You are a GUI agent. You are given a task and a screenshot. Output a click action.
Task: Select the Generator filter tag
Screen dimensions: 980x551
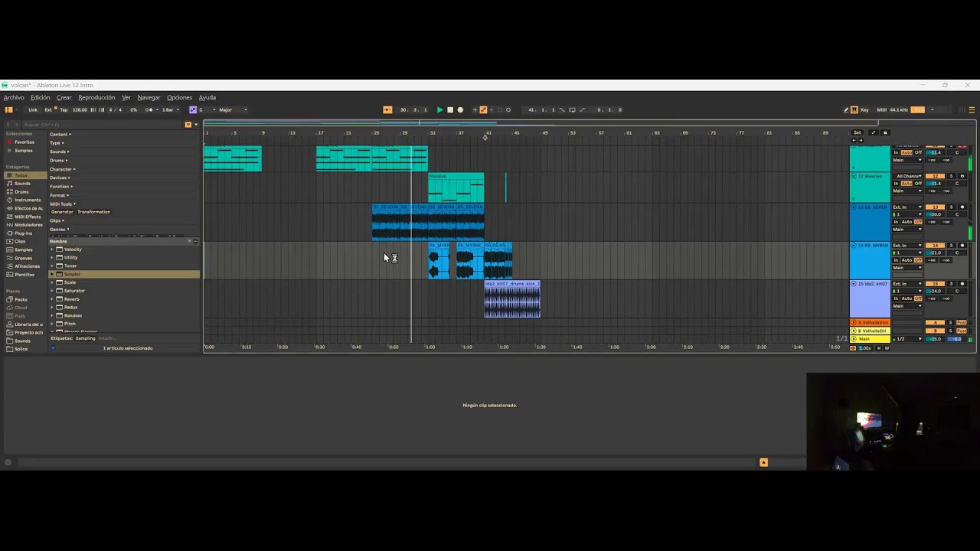pyautogui.click(x=62, y=211)
